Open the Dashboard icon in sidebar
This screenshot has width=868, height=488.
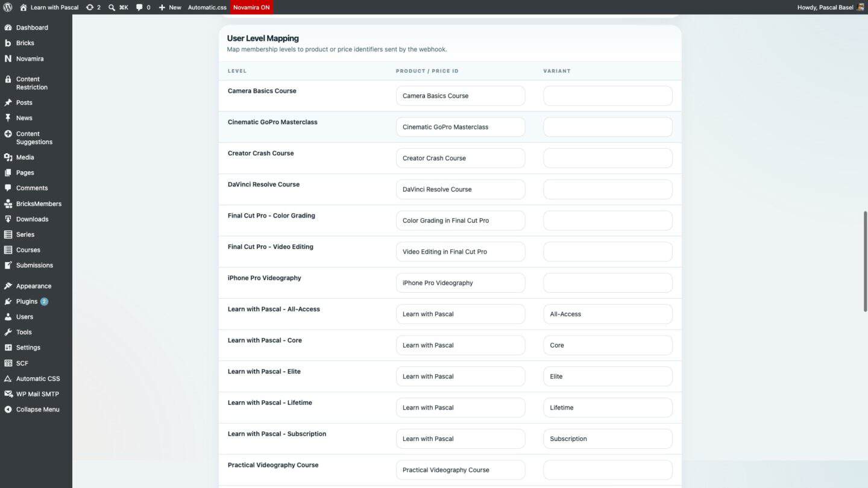8,27
